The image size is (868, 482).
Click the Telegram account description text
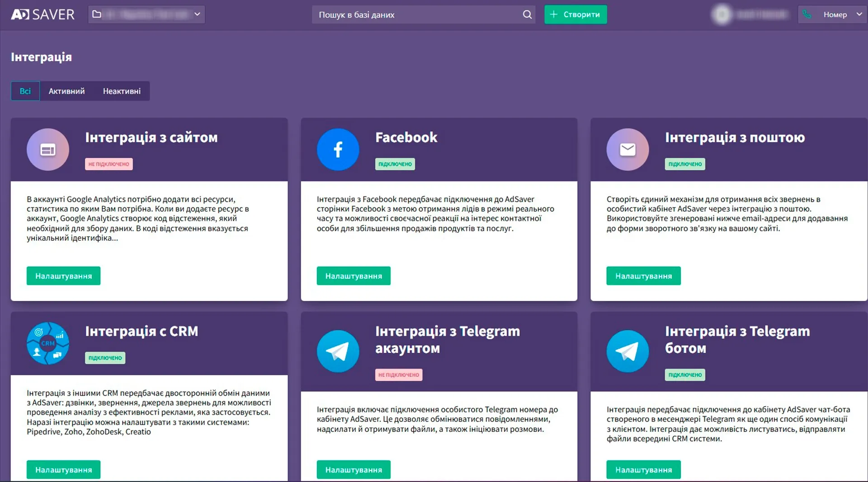437,419
